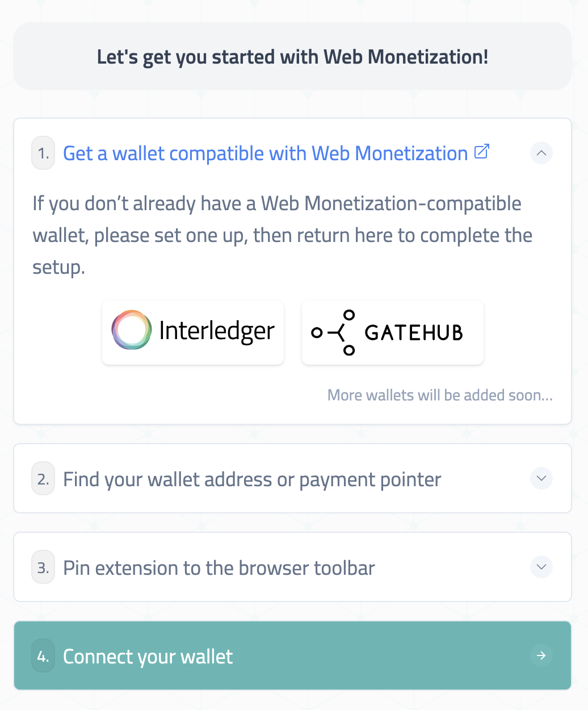Image resolution: width=588 pixels, height=710 pixels.
Task: Click the More wallets will be added soon text
Action: pos(439,395)
